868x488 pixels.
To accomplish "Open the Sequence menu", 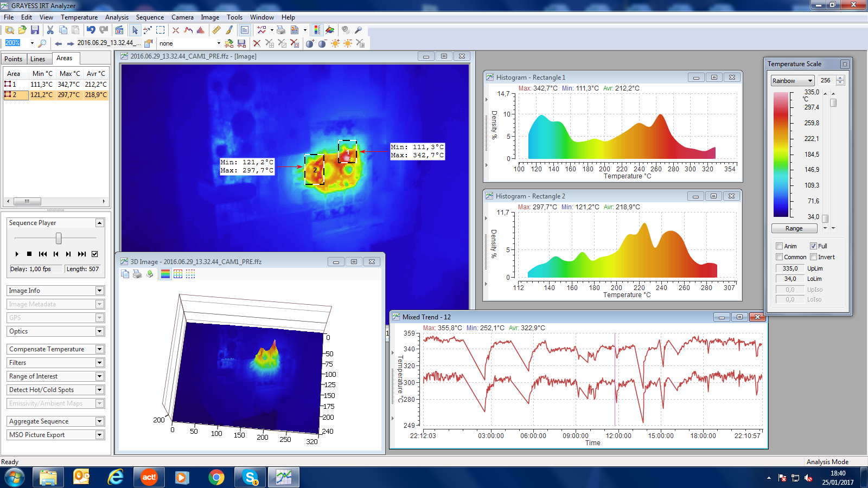I will [x=150, y=17].
